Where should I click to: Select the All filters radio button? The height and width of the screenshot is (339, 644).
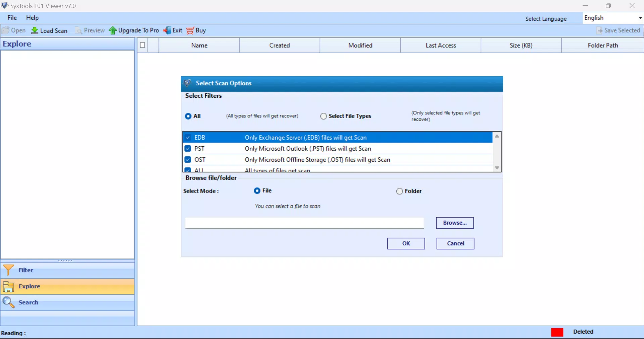point(188,116)
